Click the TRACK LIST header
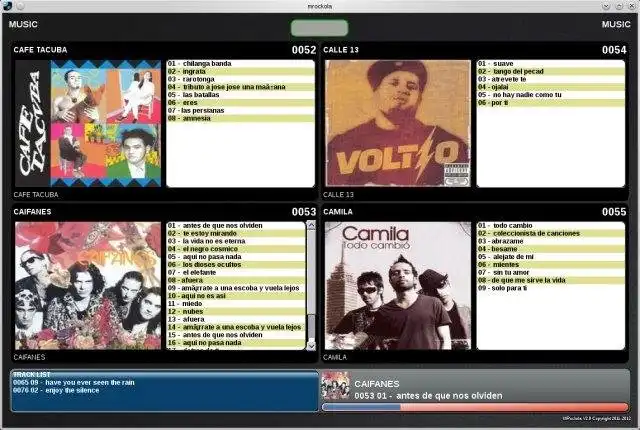Screen dimensions: 640x430 tap(32, 375)
